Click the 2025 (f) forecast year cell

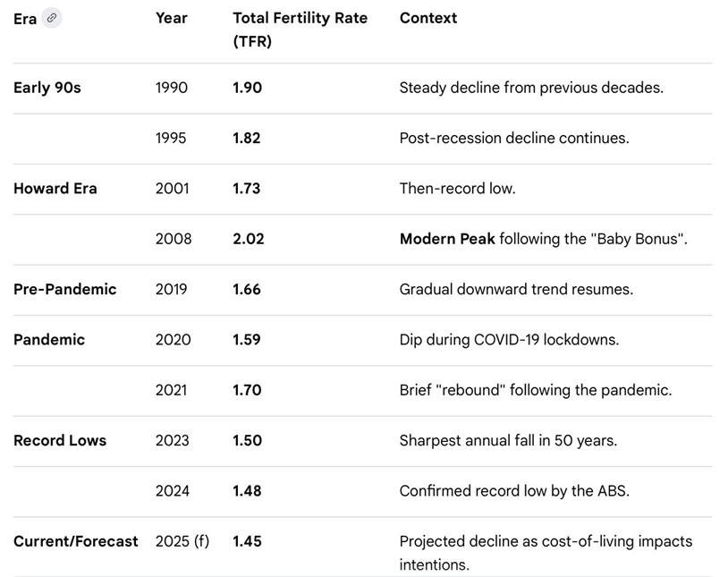click(182, 541)
